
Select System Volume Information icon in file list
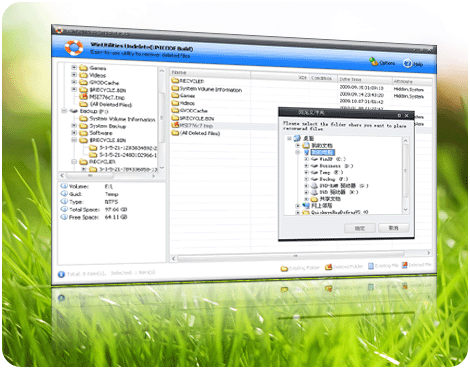[175, 88]
